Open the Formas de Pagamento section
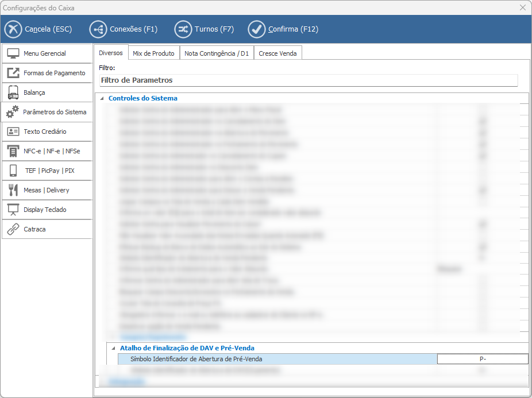The width and height of the screenshot is (532, 398). [47, 73]
